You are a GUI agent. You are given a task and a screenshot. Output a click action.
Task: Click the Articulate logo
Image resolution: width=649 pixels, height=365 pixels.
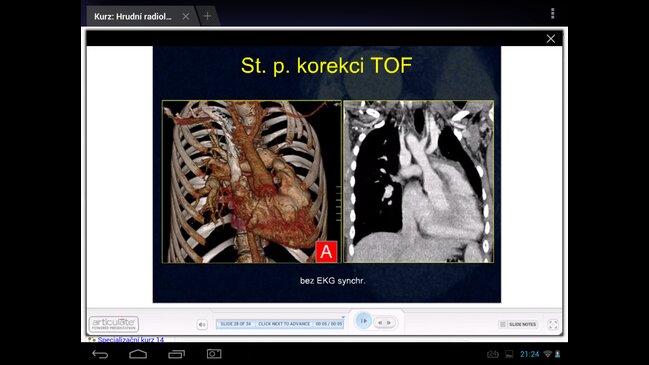tap(114, 324)
